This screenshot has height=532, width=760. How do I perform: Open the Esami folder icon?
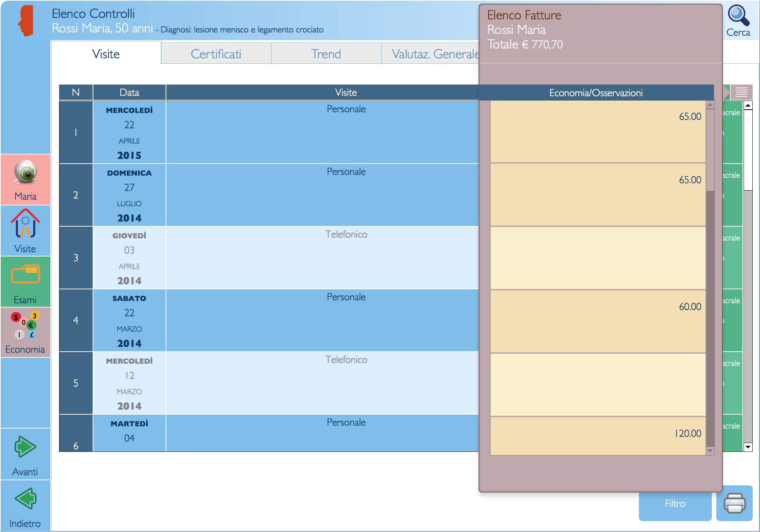25,274
